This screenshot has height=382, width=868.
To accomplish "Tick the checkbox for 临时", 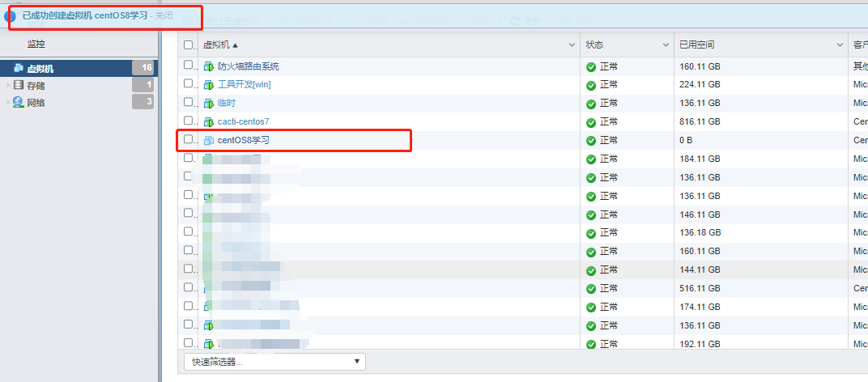I will point(188,101).
